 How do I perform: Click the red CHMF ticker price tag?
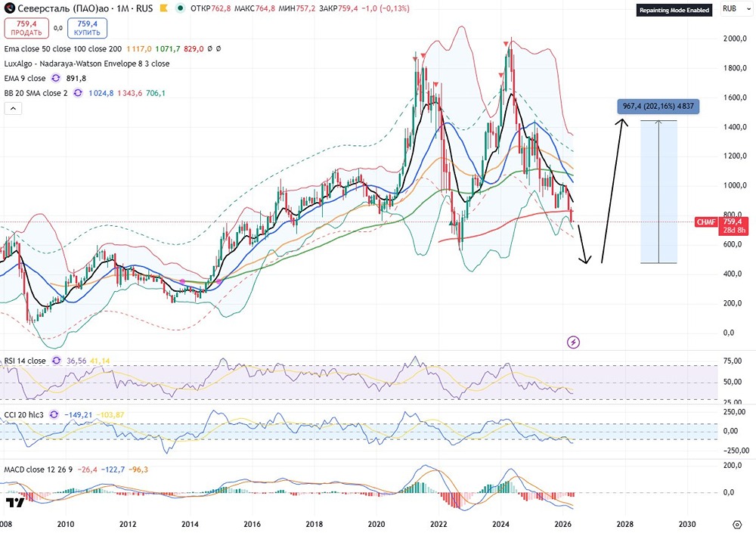tap(706, 222)
